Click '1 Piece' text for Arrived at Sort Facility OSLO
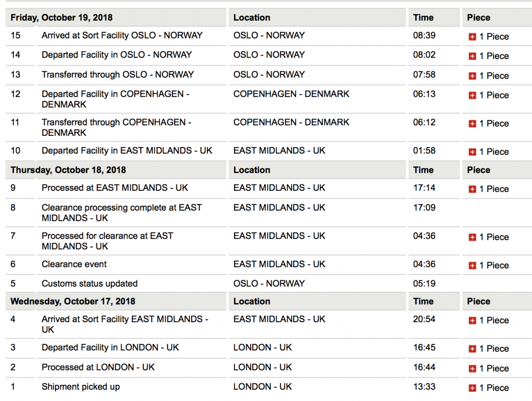 494,37
